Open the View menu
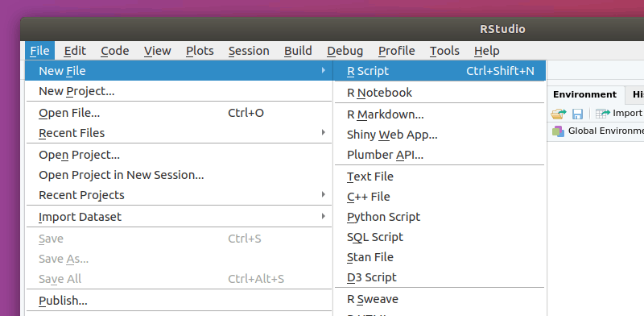 pos(157,51)
